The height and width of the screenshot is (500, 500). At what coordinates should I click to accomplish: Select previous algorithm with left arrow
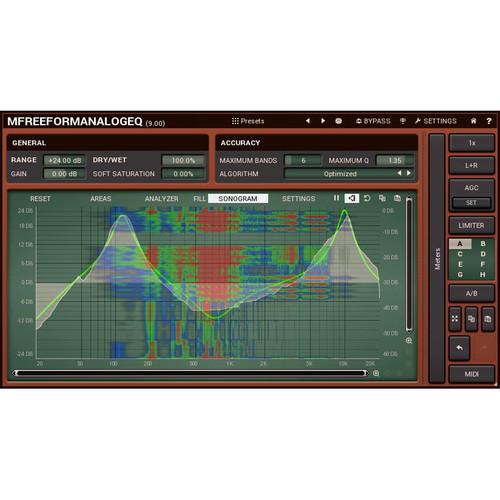pyautogui.click(x=399, y=173)
